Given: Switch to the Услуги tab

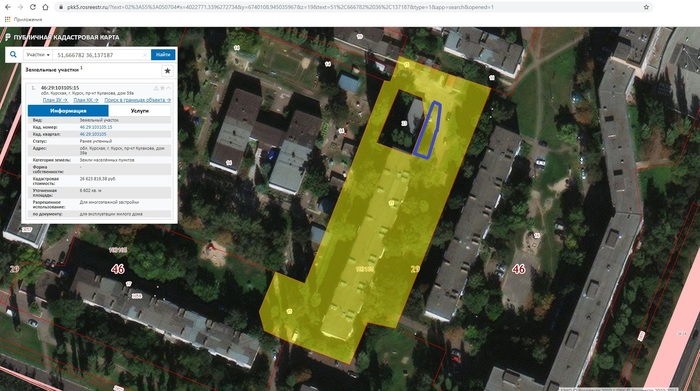Looking at the screenshot, I should pyautogui.click(x=140, y=111).
